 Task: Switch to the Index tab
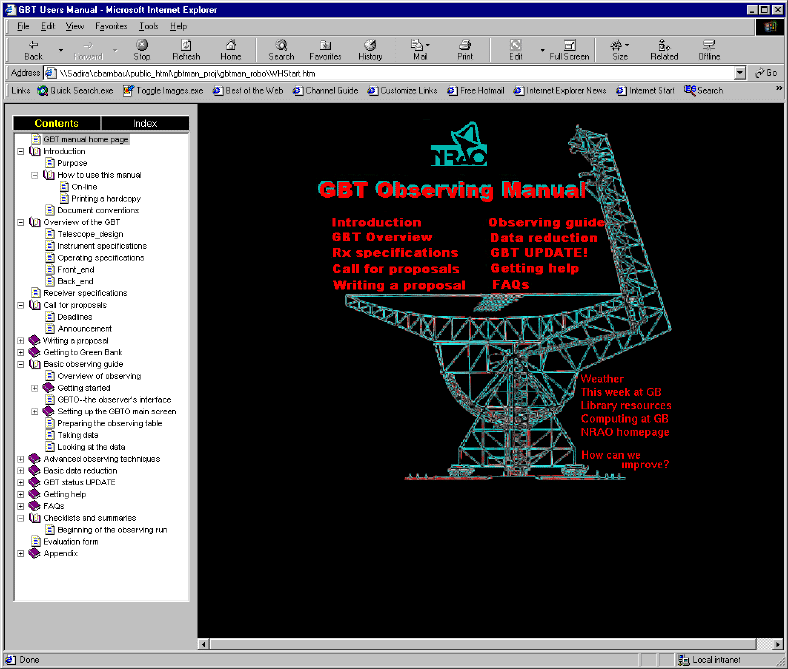[145, 124]
